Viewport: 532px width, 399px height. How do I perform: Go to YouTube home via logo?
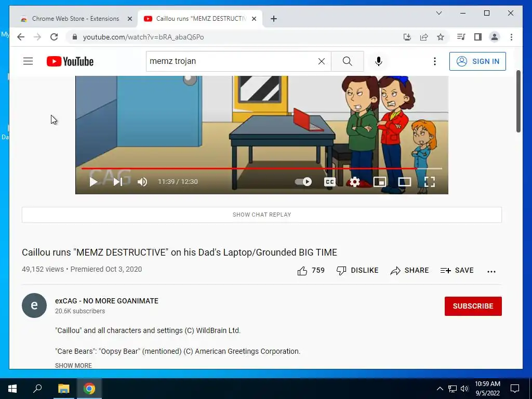point(70,61)
